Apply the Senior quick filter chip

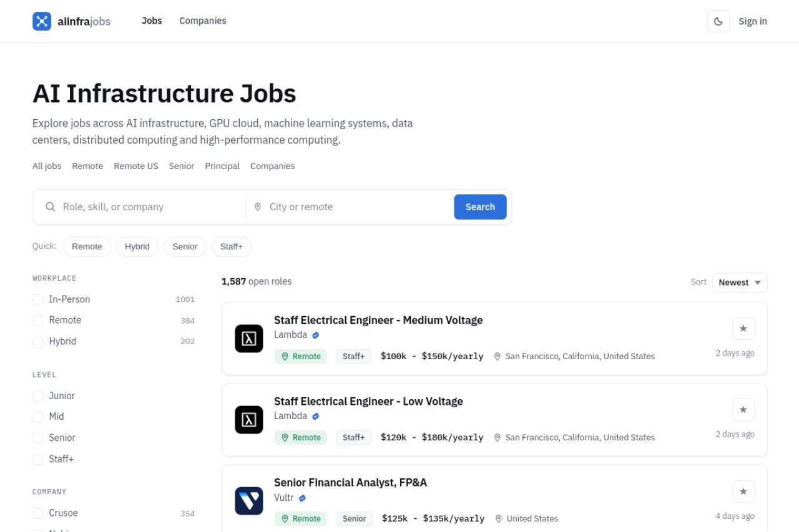[185, 246]
